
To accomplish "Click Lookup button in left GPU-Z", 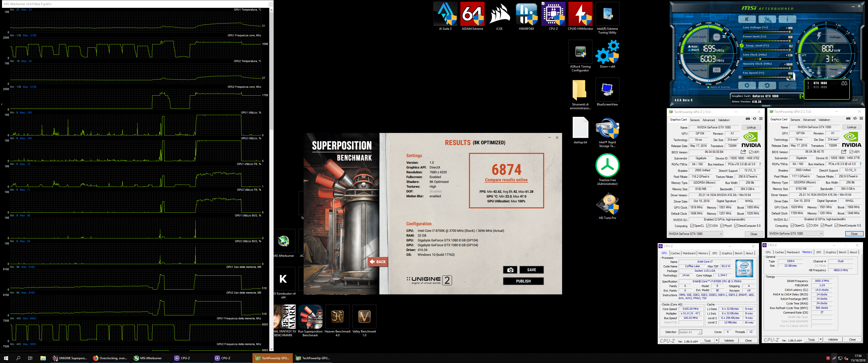I will [x=751, y=127].
